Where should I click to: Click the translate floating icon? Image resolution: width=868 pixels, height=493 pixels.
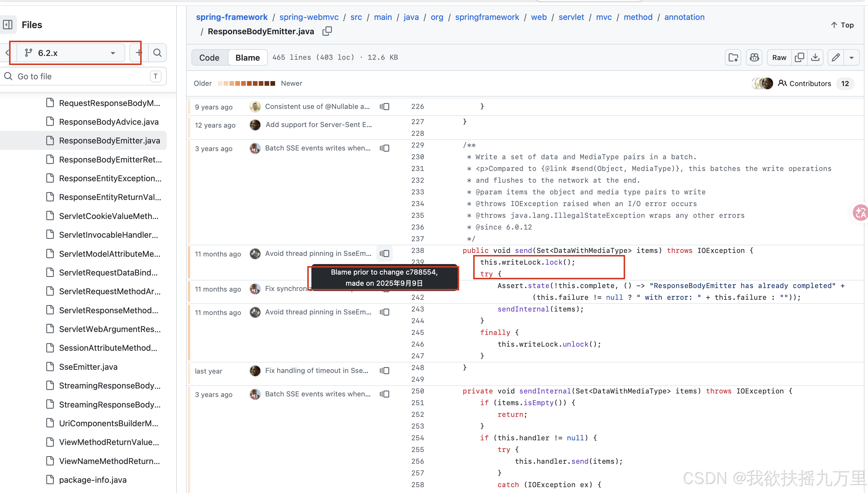pyautogui.click(x=860, y=213)
